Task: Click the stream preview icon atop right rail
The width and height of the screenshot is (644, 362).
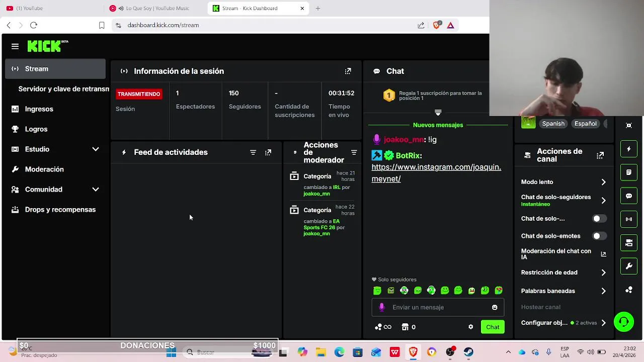Action: (x=629, y=125)
